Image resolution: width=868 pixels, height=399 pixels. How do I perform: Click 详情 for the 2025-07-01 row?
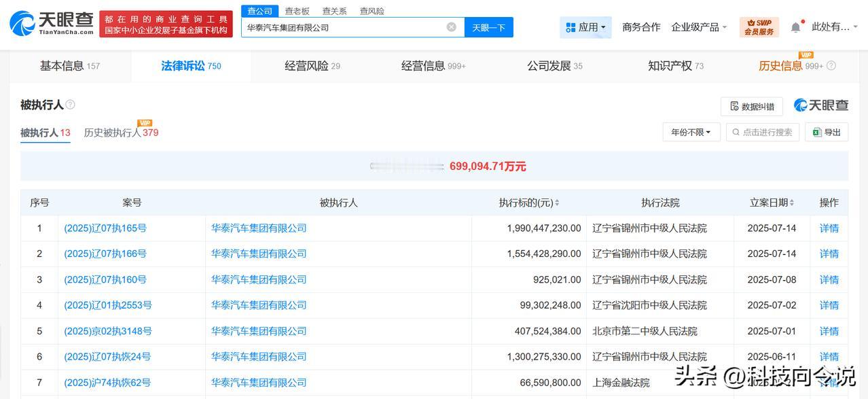(x=829, y=331)
